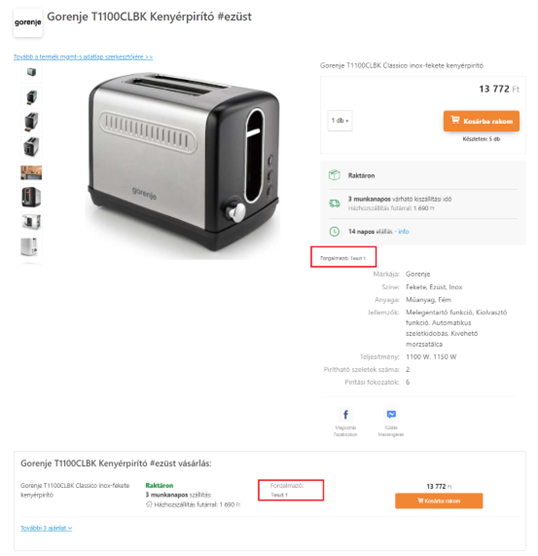Click the 14-day withdrawal clock icon
538x556 pixels.
tap(334, 232)
